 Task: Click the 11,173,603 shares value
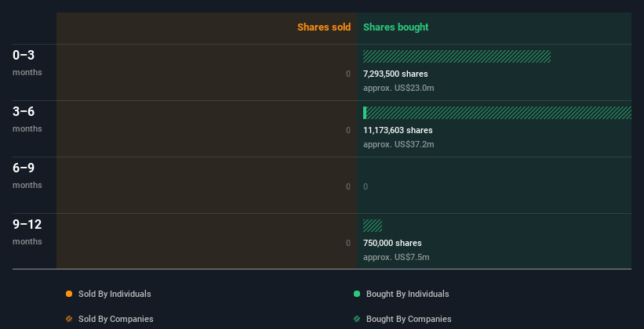(398, 130)
